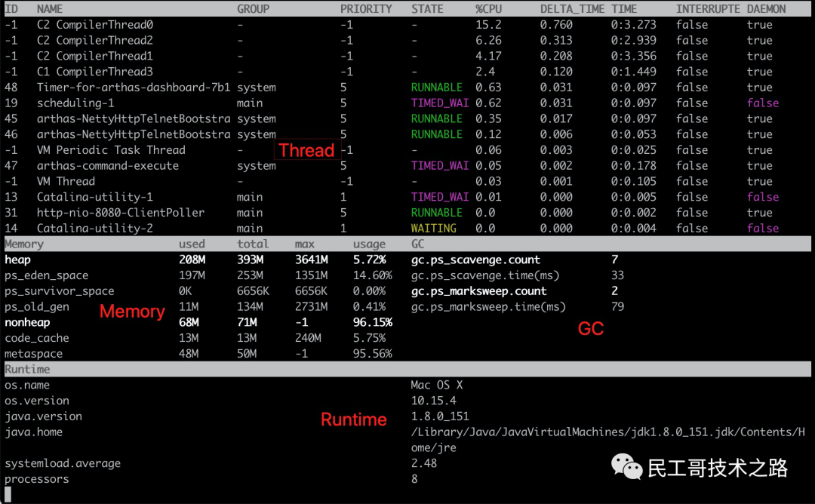Click the VM Periodic Task Thread name

111,149
